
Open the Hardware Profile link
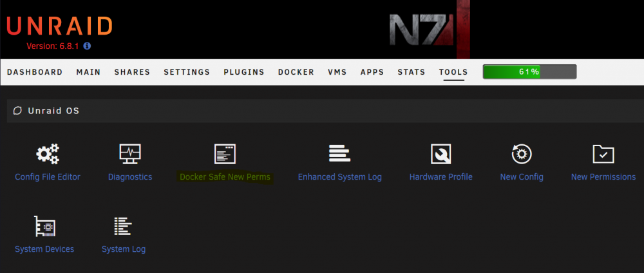(x=441, y=177)
